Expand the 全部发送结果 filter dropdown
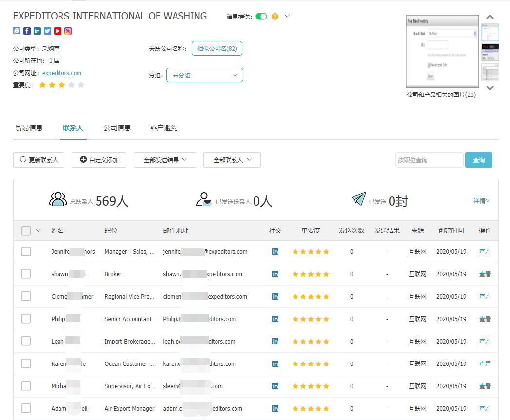 pyautogui.click(x=164, y=159)
